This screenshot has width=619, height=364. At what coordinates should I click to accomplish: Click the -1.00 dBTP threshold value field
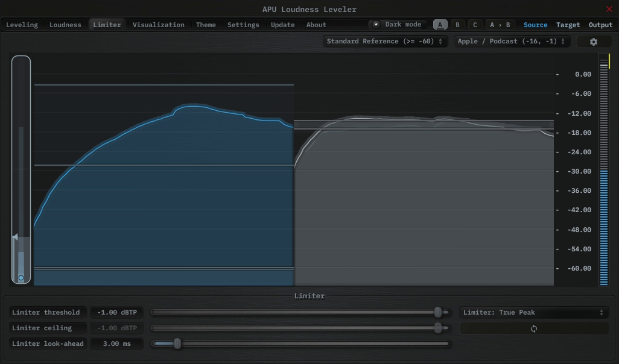coord(116,312)
